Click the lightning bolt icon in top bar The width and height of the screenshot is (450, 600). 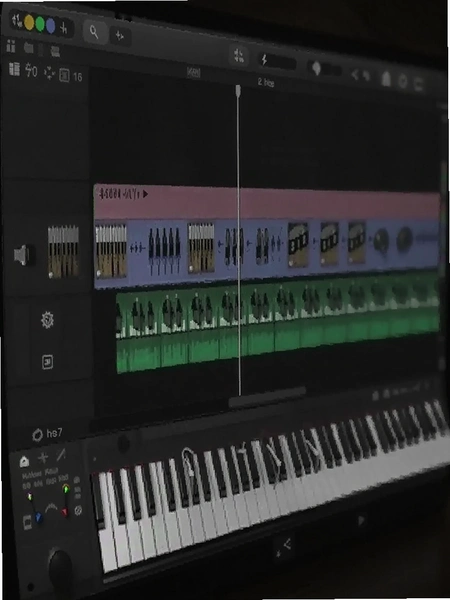pos(264,60)
